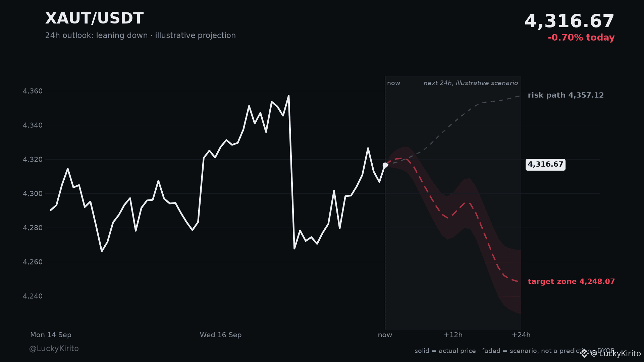
Task: Click the -0.70% today change label
Action: click(x=581, y=38)
